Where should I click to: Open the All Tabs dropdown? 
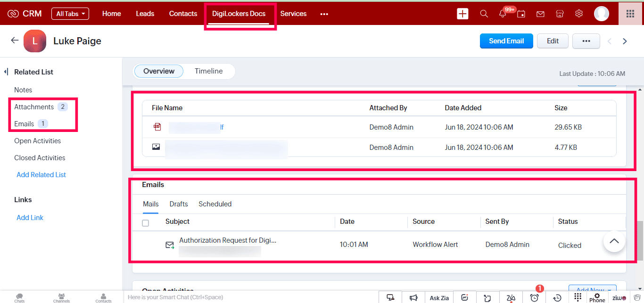coord(70,14)
